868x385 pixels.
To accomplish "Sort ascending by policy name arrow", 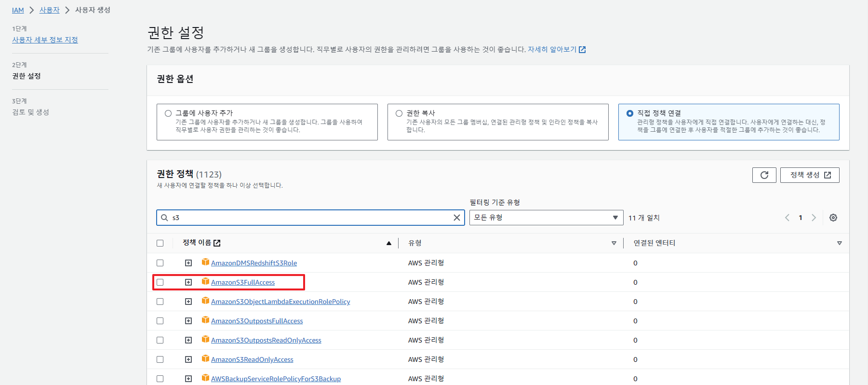I will point(389,243).
